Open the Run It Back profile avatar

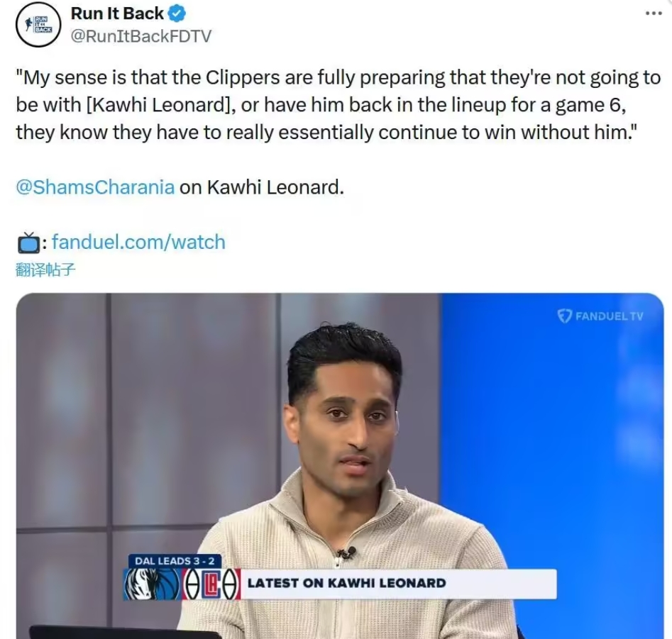[38, 24]
